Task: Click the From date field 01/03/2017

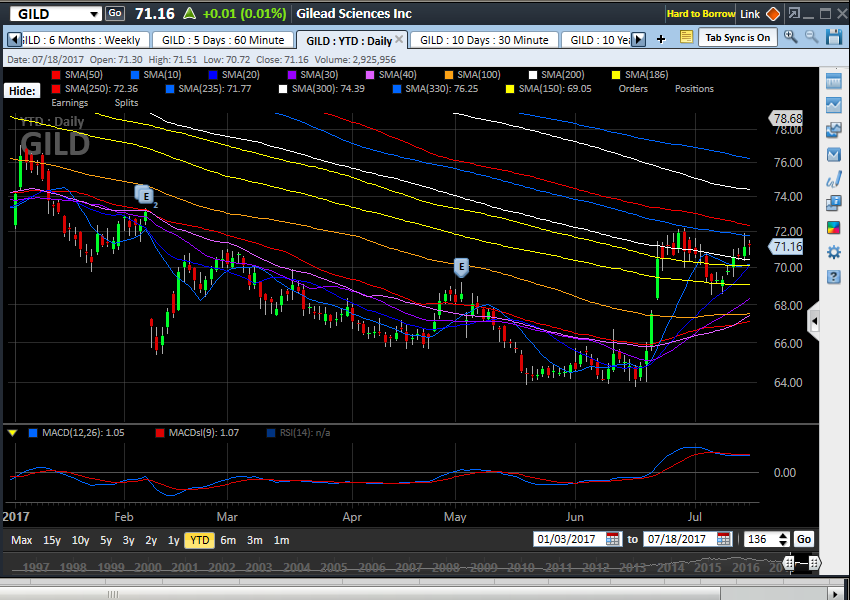Action: pos(569,539)
